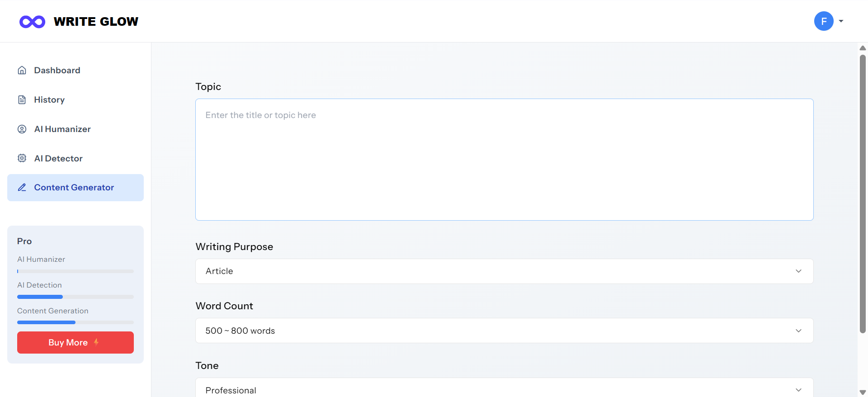868x397 pixels.
Task: Expand the Word Count dropdown
Action: pos(504,331)
